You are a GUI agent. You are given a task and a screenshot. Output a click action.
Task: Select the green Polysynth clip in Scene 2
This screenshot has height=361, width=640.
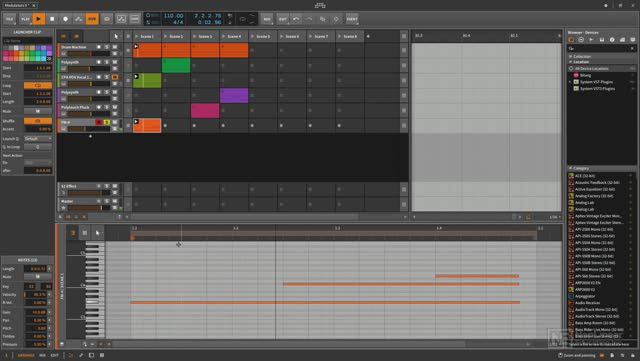[x=176, y=65]
